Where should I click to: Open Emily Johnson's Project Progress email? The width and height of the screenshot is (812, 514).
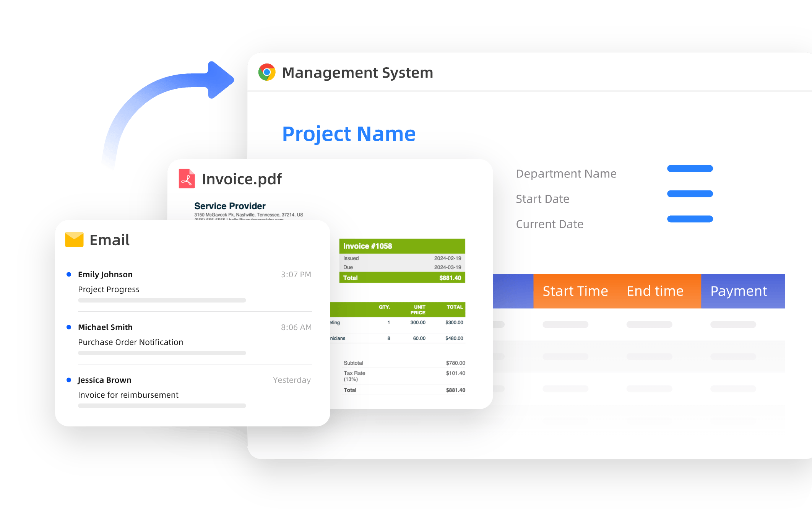(x=109, y=289)
